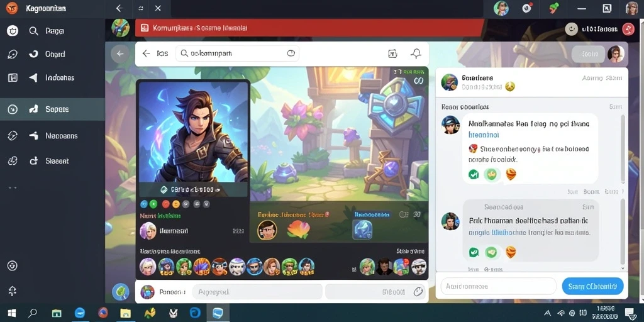This screenshot has height=322, width=644.
Task: Open the chat header avatar with green hat
Action: 449,82
